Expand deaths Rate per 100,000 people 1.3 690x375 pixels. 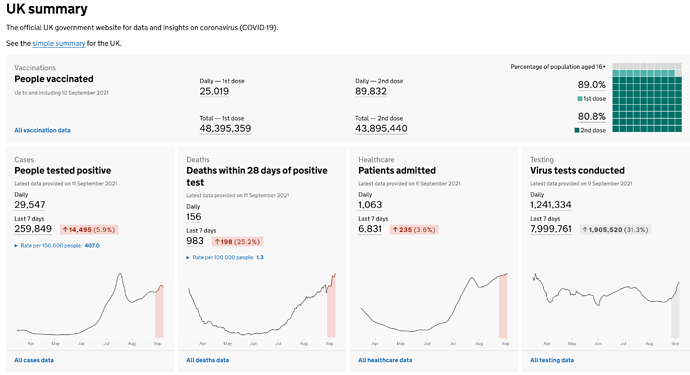pyautogui.click(x=224, y=257)
